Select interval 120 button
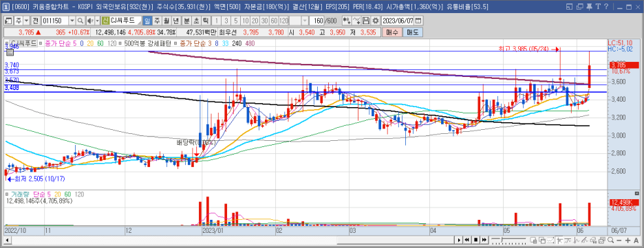Image resolution: width=644 pixels, height=248 pixels. 284,21
